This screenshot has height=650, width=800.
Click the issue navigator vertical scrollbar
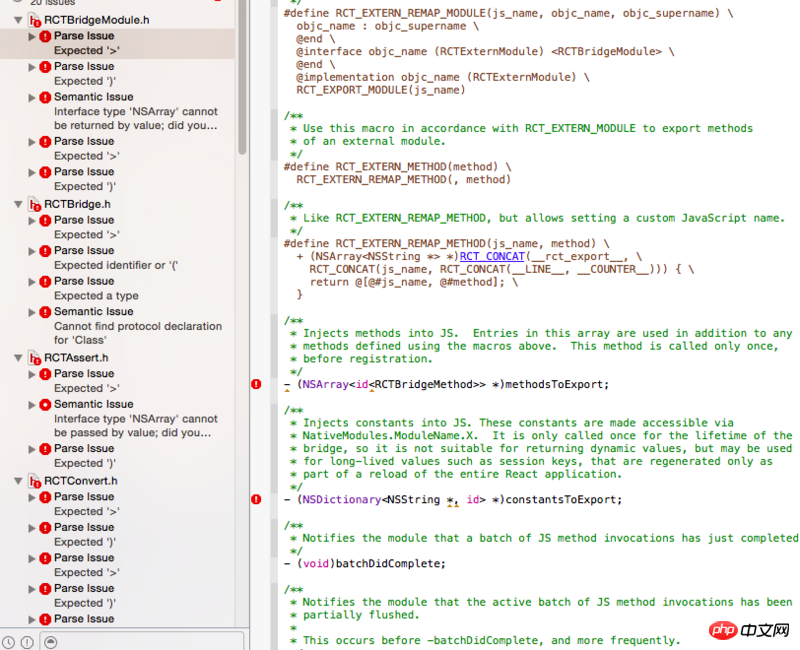coord(242,80)
